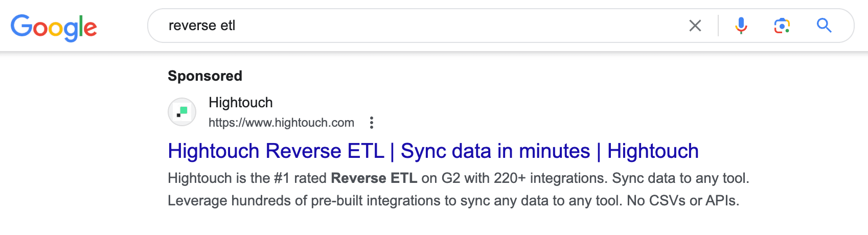Start voice search with the microphone
The height and width of the screenshot is (235, 868).
pyautogui.click(x=741, y=26)
